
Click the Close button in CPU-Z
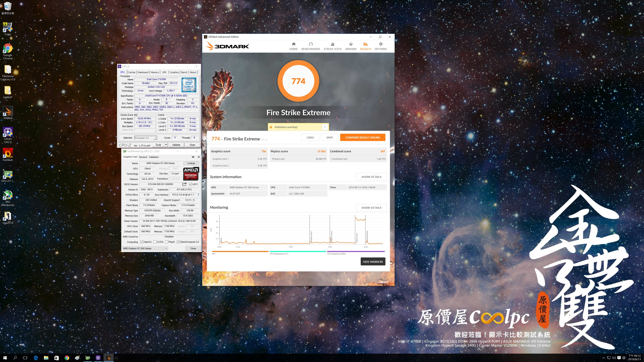(x=192, y=145)
